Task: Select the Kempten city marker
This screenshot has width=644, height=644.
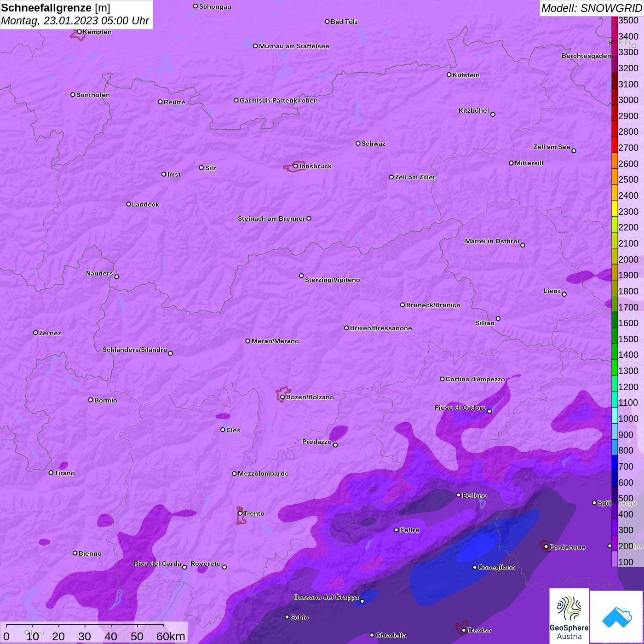Action: point(79,32)
